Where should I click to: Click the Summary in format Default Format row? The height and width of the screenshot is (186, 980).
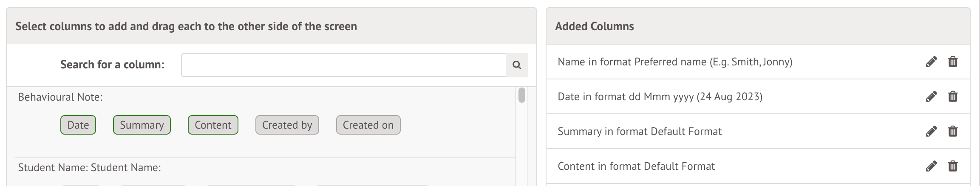[x=640, y=132]
